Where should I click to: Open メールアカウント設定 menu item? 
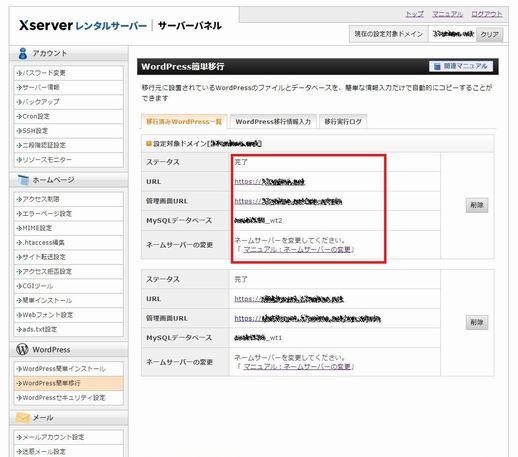[69, 437]
